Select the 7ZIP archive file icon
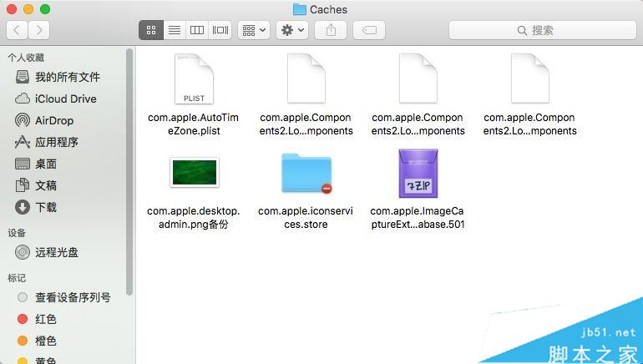The height and width of the screenshot is (364, 643). coord(418,174)
